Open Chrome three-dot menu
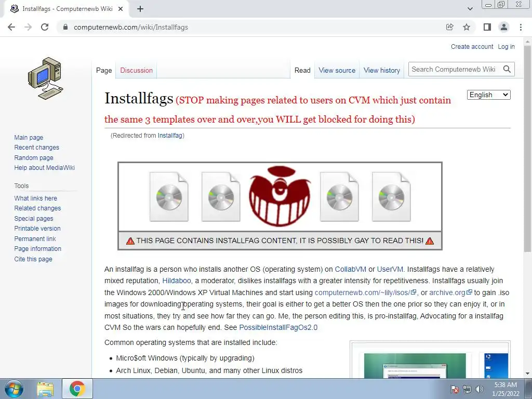The image size is (532, 399). point(521,27)
